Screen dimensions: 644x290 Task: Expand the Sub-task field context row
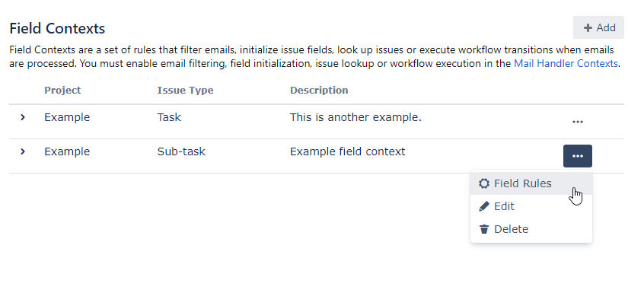click(23, 151)
